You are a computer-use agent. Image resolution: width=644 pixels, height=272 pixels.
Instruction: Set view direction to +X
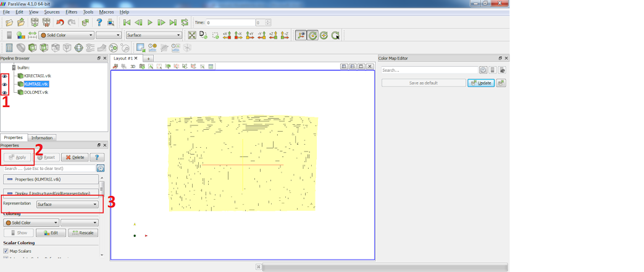point(226,35)
